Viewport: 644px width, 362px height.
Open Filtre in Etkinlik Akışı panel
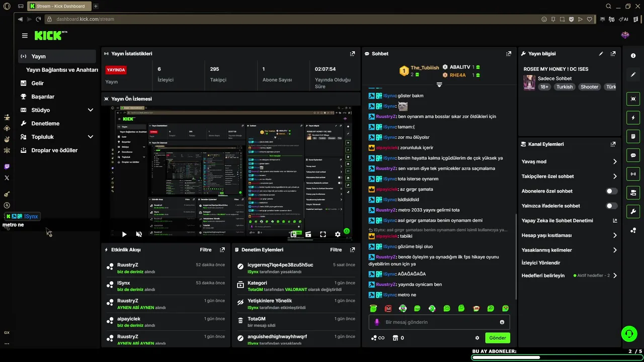pos(206,250)
